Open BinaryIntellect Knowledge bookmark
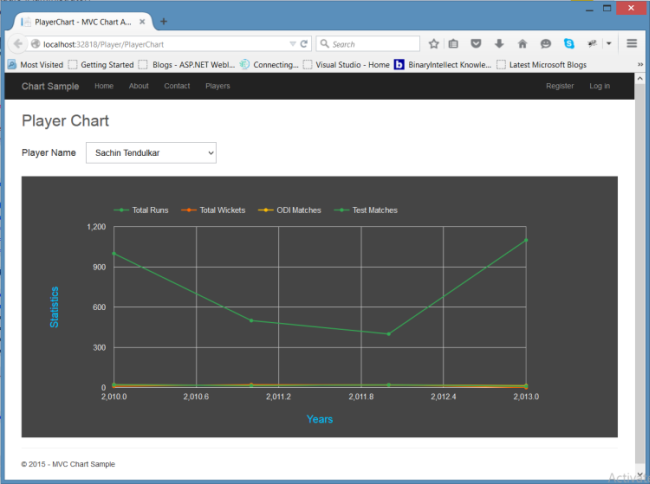Screen dimensions: 650x484 pos(443,65)
